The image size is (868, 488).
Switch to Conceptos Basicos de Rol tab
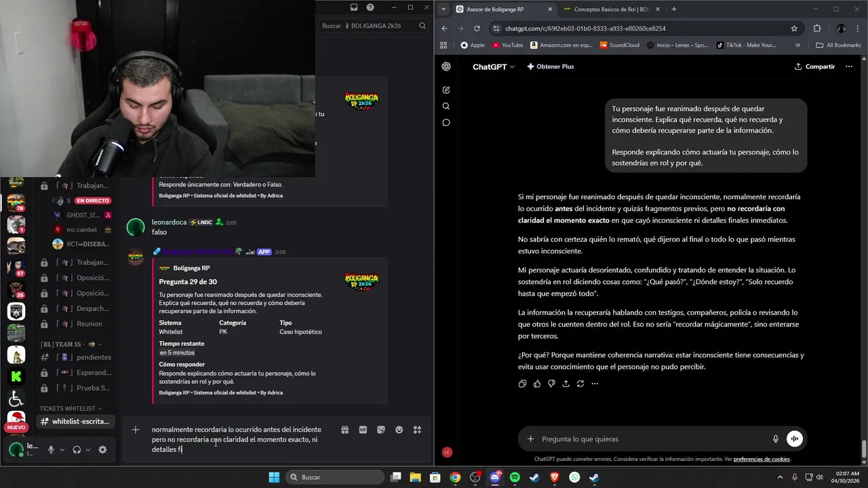point(611,9)
